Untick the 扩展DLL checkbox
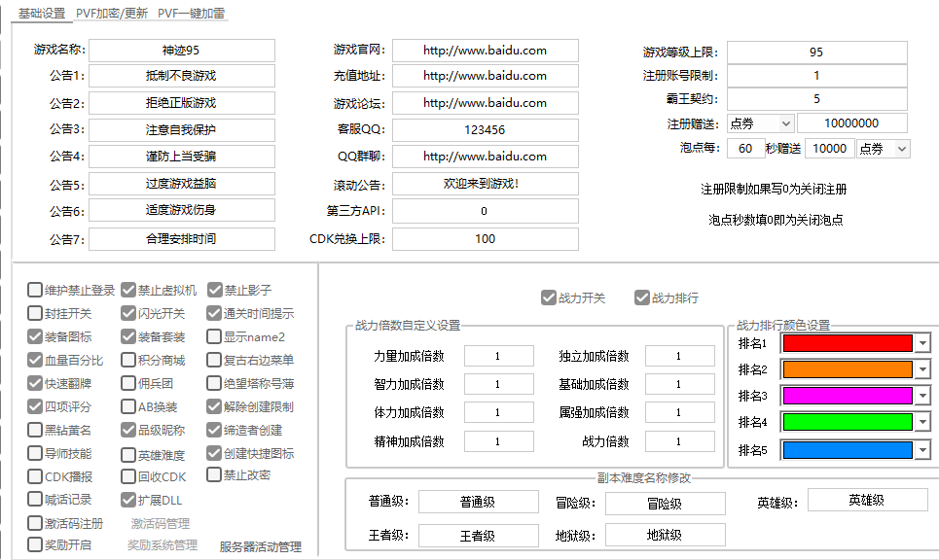This screenshot has height=560, width=939. pyautogui.click(x=128, y=500)
